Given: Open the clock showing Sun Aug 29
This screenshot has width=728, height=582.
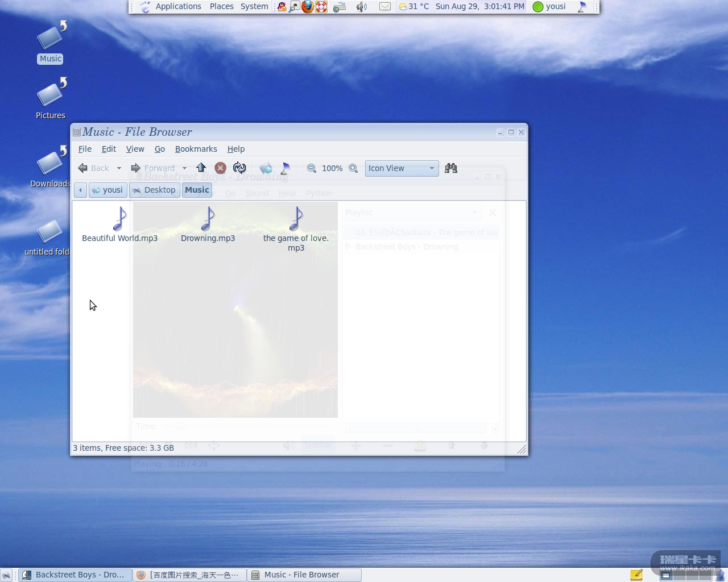Looking at the screenshot, I should (x=479, y=6).
